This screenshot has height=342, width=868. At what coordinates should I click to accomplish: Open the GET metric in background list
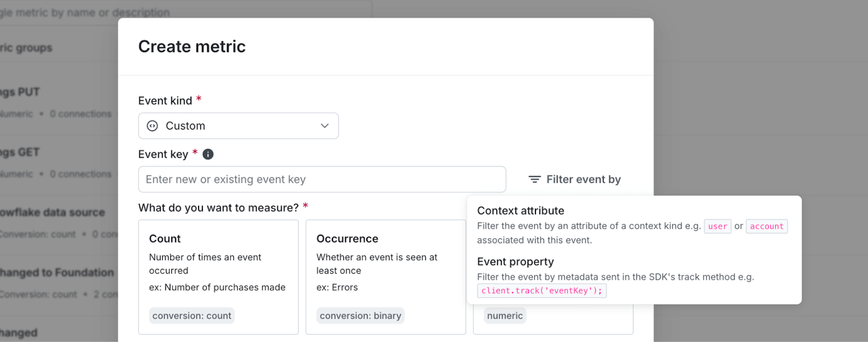click(21, 152)
